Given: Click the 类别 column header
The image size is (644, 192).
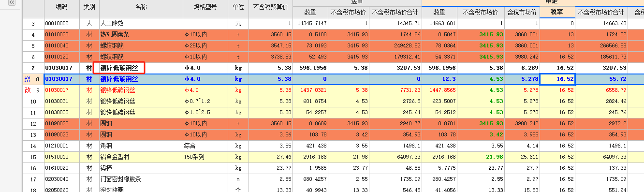Looking at the screenshot, I should 89,7.
